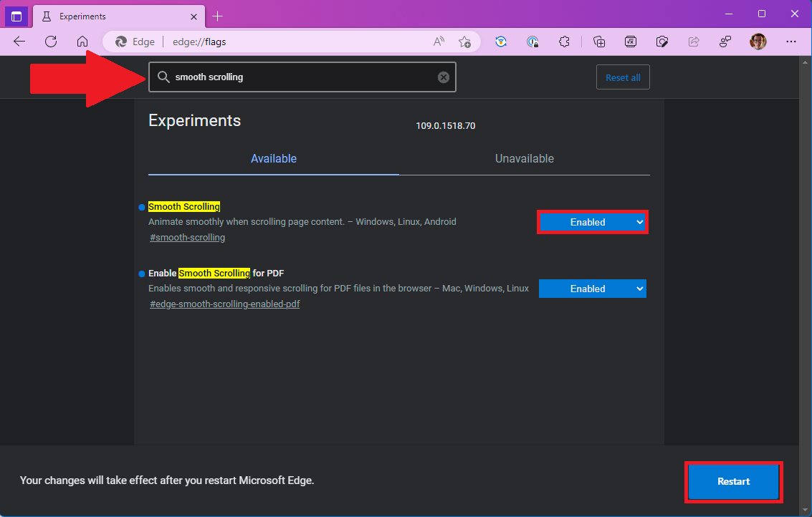This screenshot has width=812, height=517.
Task: Clear the flags search box
Action: click(444, 77)
